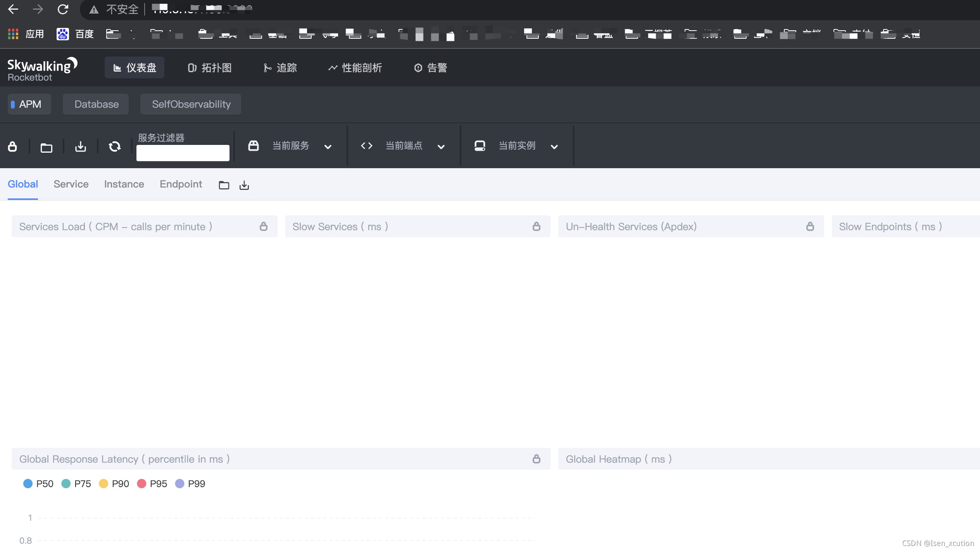
Task: Click download icon next to Endpoint tab
Action: 244,185
